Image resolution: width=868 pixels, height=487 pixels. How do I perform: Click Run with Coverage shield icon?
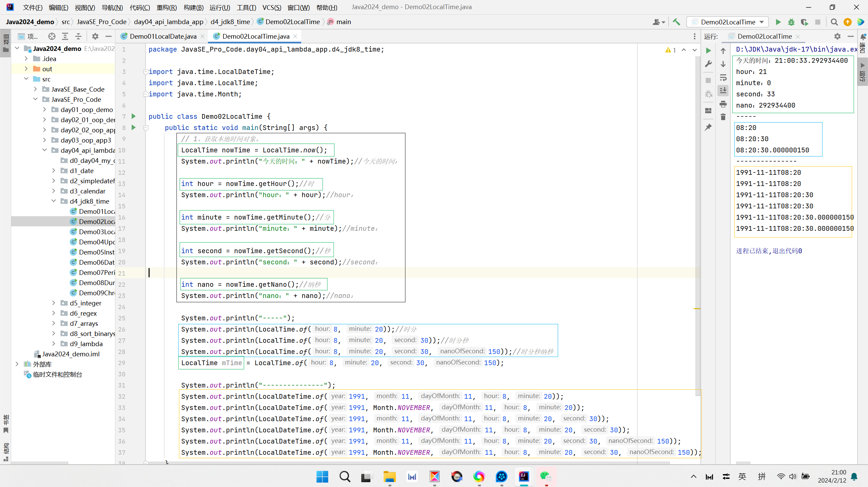coord(804,22)
